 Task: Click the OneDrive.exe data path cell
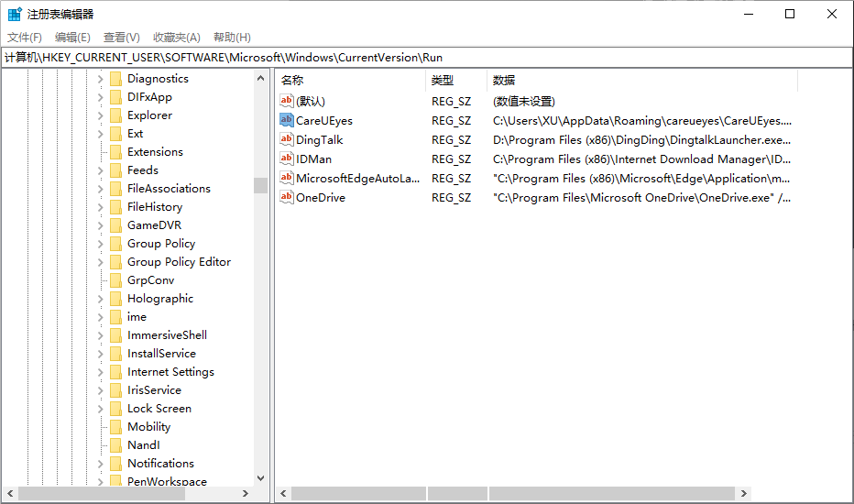point(641,198)
